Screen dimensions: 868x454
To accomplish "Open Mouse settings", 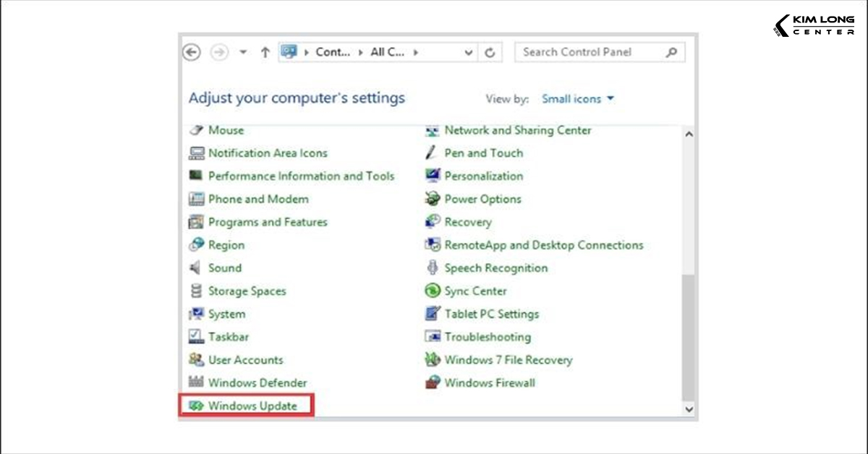I will 226,130.
